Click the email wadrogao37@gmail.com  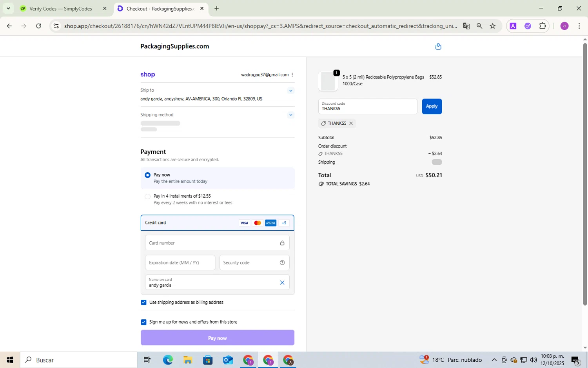tap(265, 75)
